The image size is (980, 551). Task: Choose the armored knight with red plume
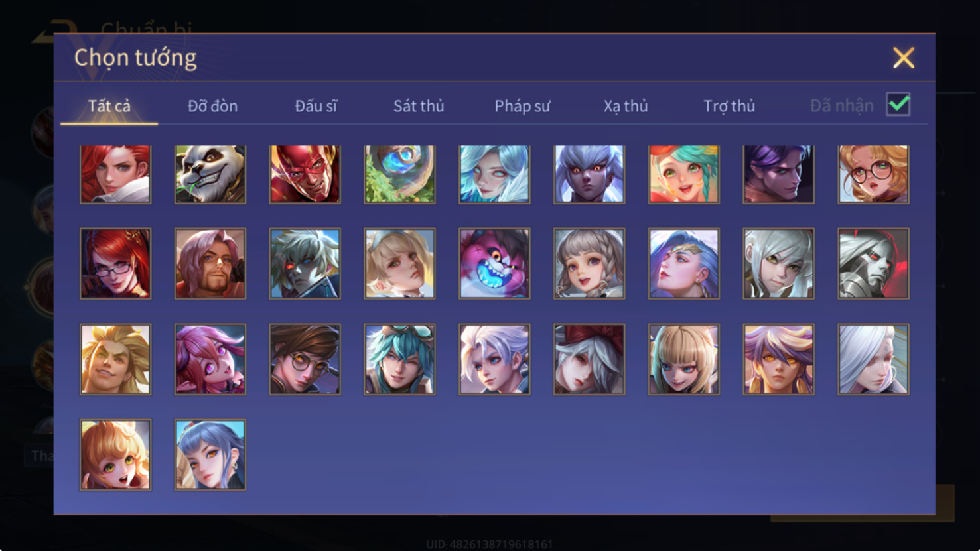coord(873,264)
